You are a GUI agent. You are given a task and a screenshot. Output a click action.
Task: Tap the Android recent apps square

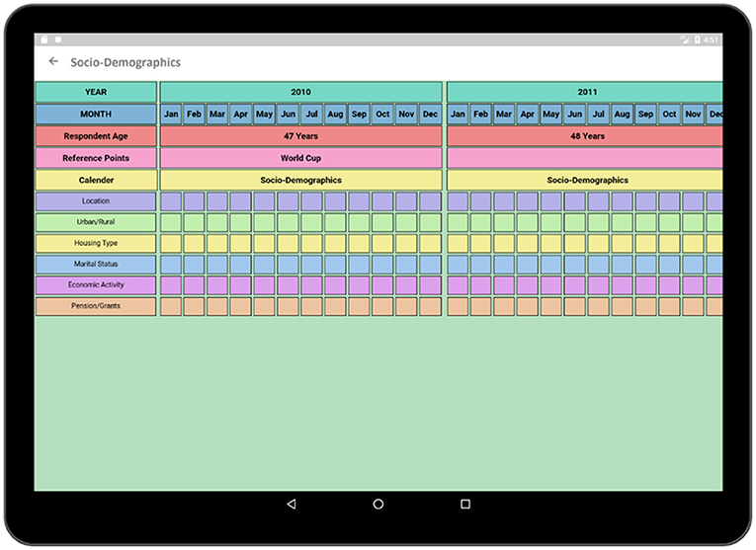coord(465,504)
